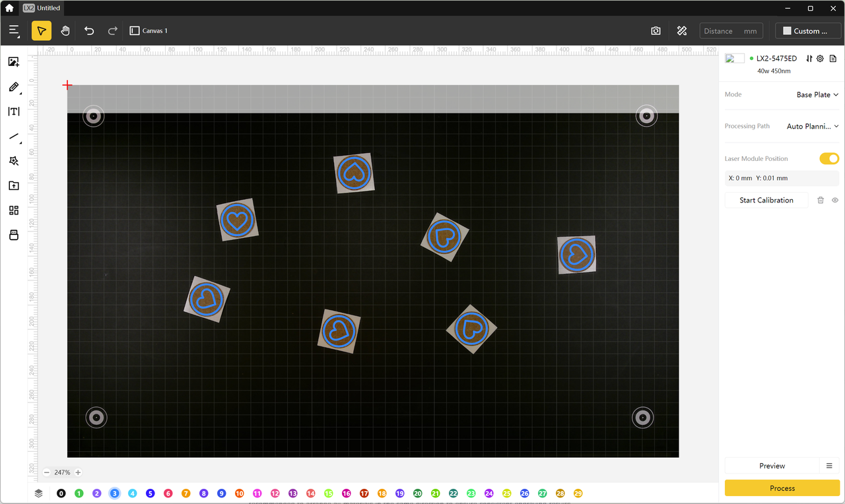Open the Custom material dropdown
The image size is (845, 504).
point(807,31)
